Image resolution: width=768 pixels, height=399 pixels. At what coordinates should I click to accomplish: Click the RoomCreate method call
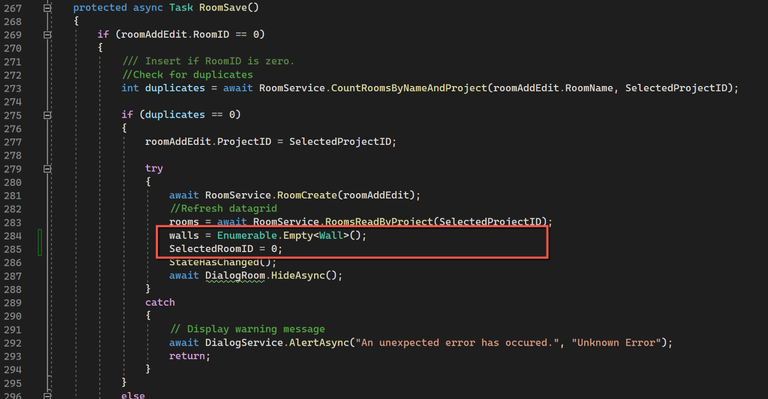307,195
